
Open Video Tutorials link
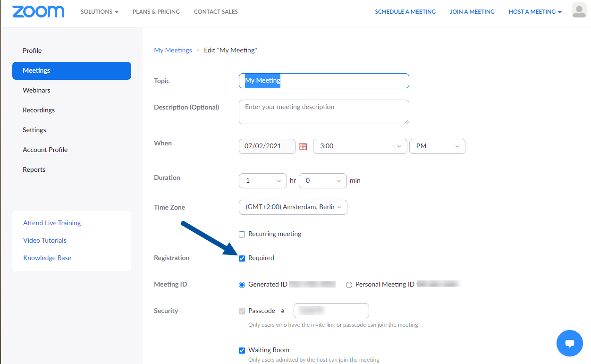click(45, 241)
